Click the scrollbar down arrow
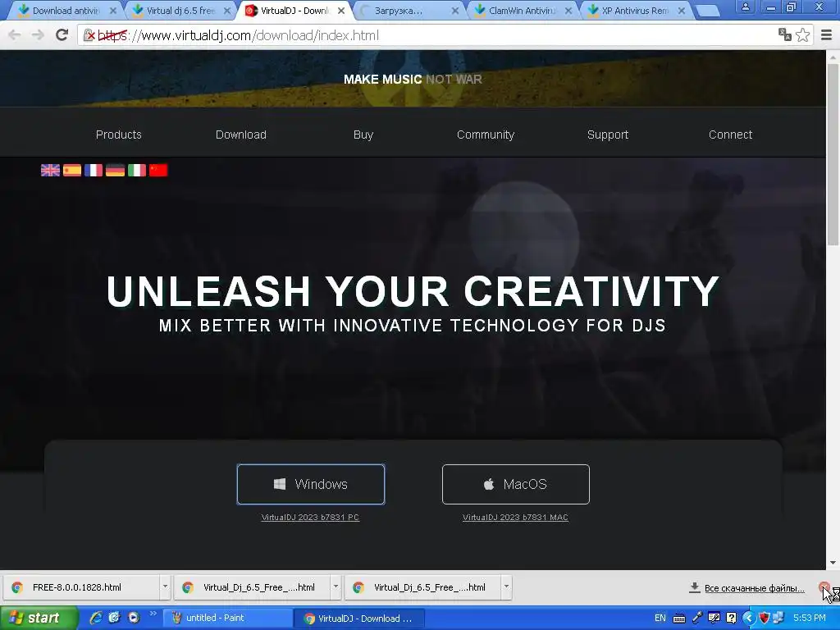This screenshot has height=630, width=840. 833,563
